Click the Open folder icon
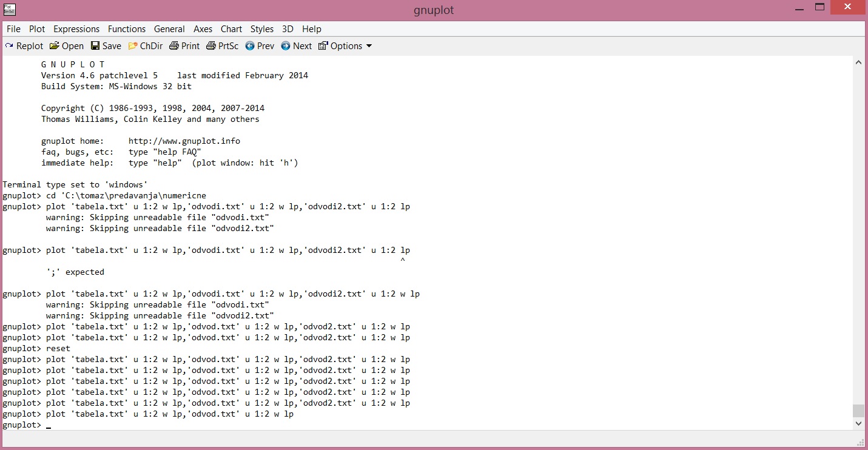 tap(55, 46)
